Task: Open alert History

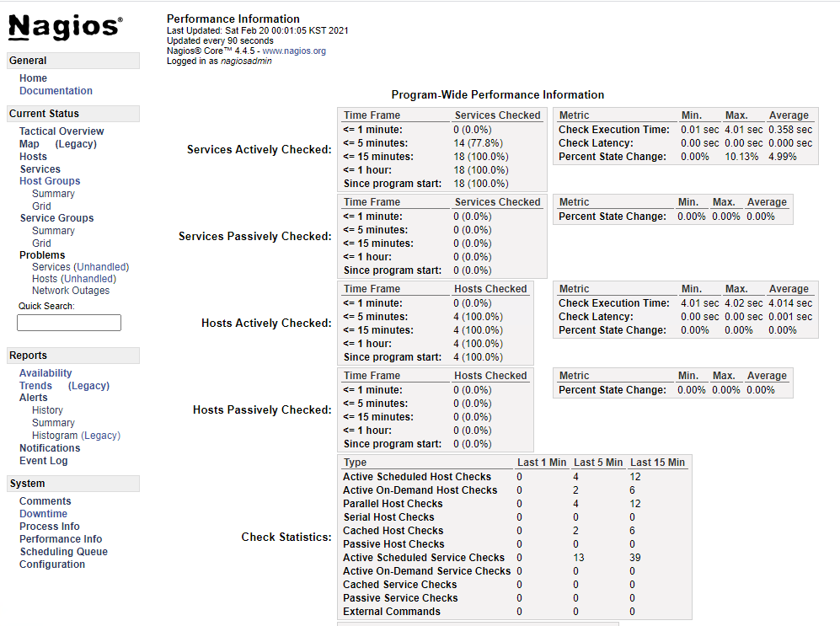Action: [47, 410]
